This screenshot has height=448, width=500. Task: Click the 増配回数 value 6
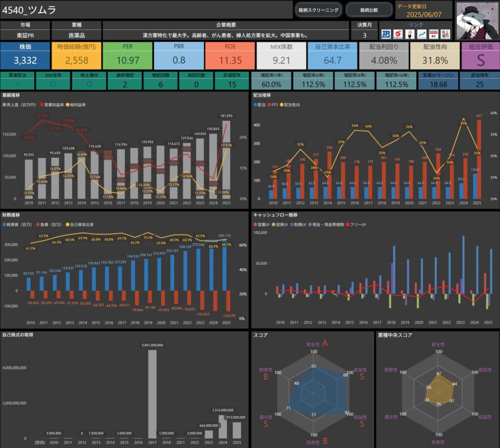160,84
